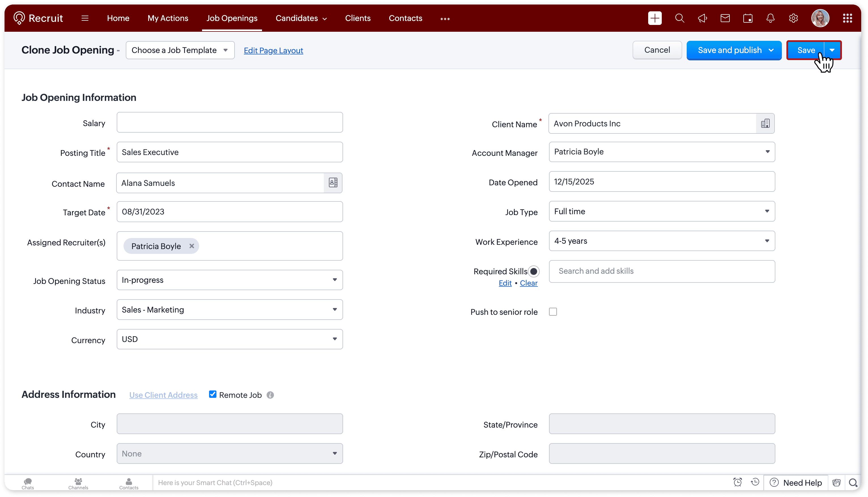Click into the Salary input field
The height and width of the screenshot is (497, 868).
coord(230,122)
